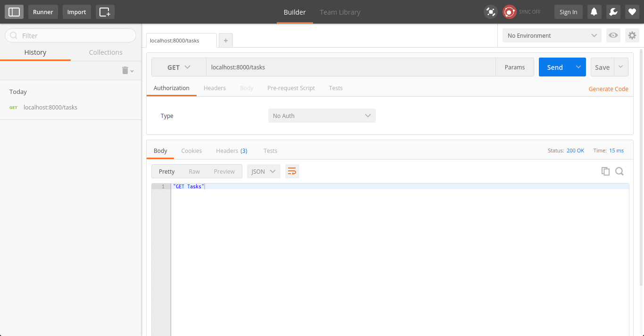
Task: Click the Sign In button
Action: (568, 12)
